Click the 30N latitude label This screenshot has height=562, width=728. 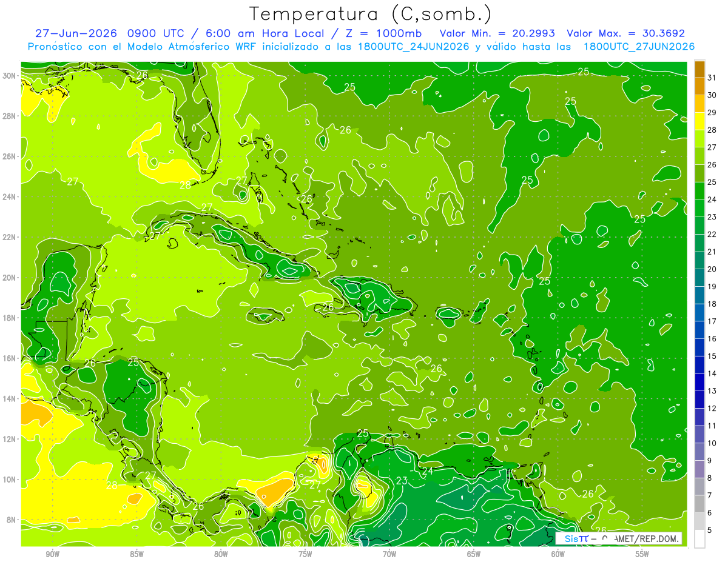(x=10, y=76)
